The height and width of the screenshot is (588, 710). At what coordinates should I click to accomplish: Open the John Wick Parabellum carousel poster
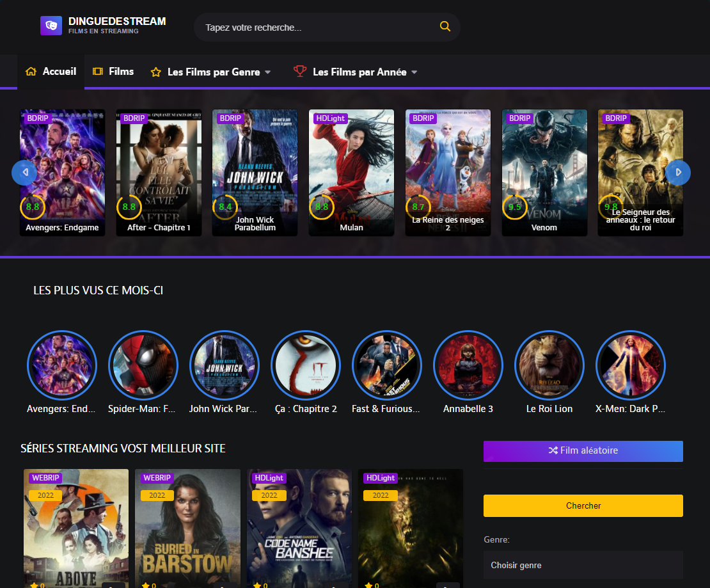coord(255,173)
